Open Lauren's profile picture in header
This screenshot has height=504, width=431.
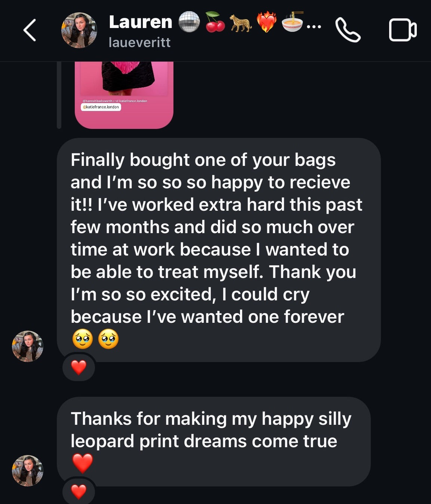(79, 30)
